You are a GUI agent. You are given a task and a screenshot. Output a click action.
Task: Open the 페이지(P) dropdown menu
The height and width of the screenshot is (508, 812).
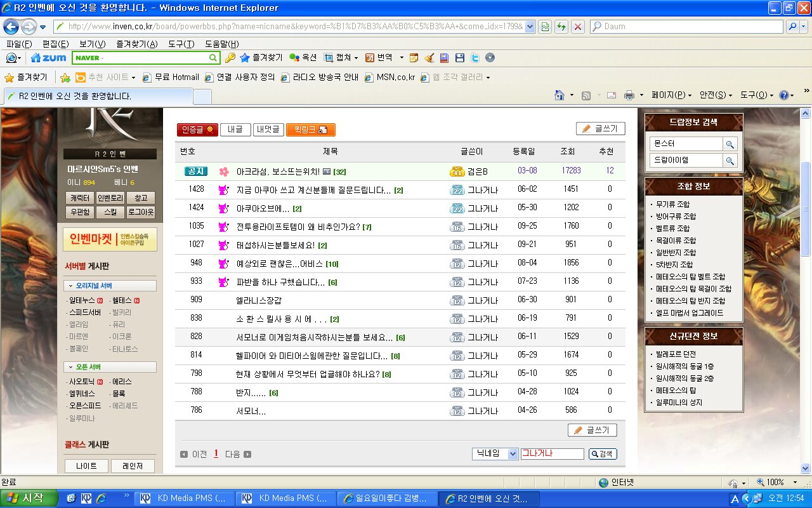[x=671, y=95]
